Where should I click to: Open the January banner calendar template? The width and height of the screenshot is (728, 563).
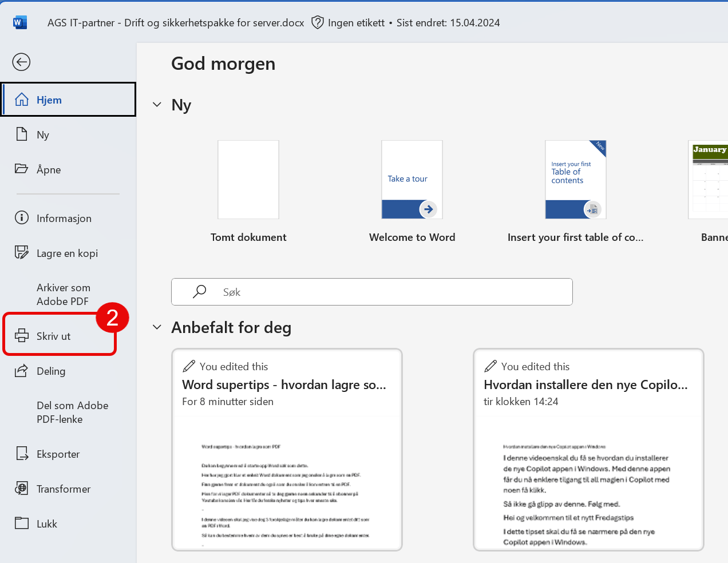(709, 180)
